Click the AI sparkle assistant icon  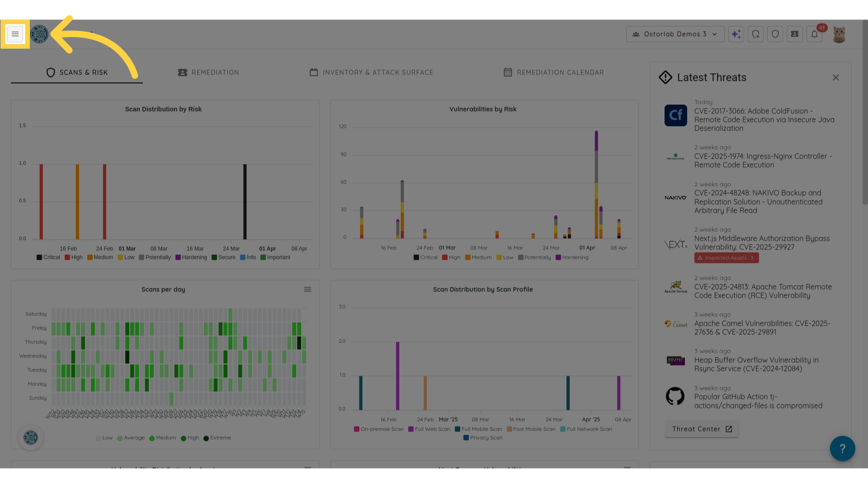[736, 34]
